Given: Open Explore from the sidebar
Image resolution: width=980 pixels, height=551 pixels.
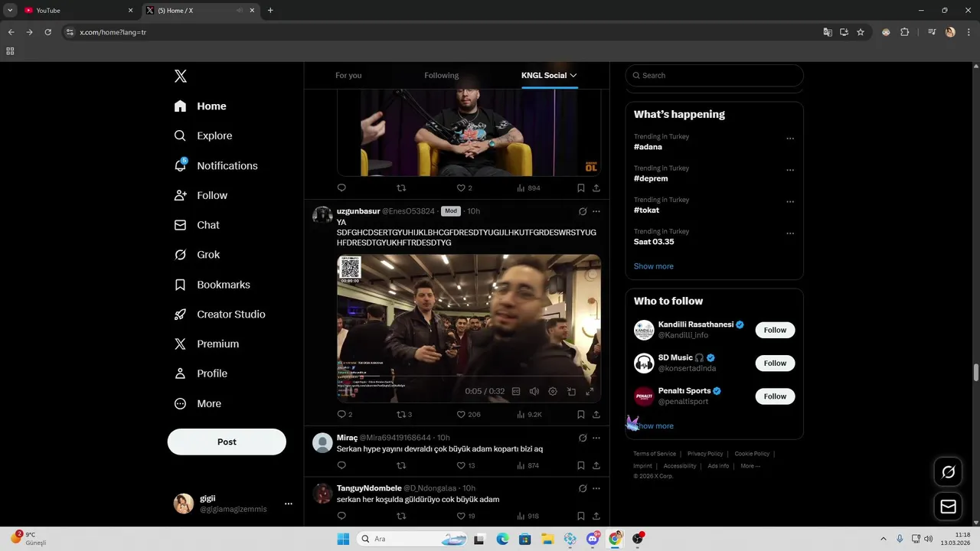Looking at the screenshot, I should [x=204, y=135].
